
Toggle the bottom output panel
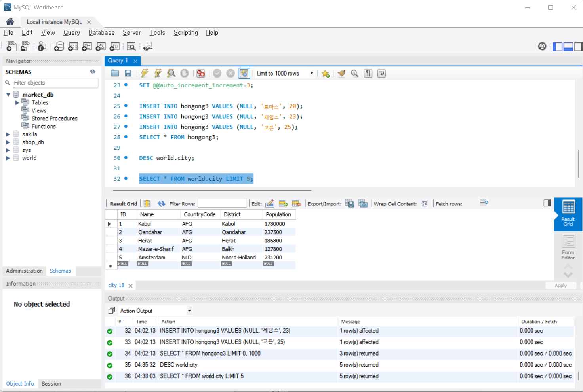(x=568, y=47)
